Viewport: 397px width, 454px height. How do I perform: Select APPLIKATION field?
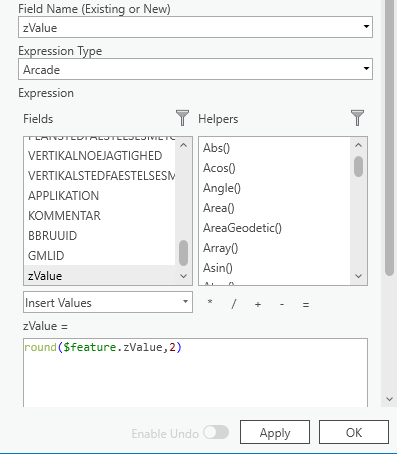(x=100, y=196)
